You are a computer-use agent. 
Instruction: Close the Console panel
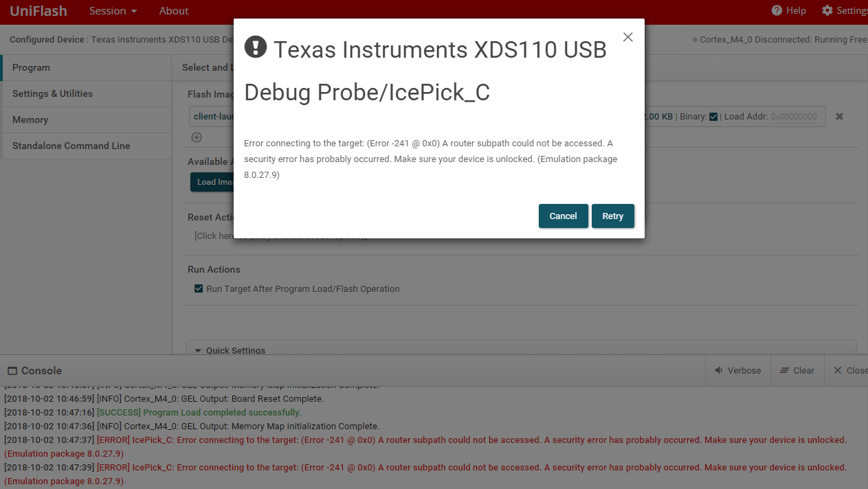(x=849, y=370)
